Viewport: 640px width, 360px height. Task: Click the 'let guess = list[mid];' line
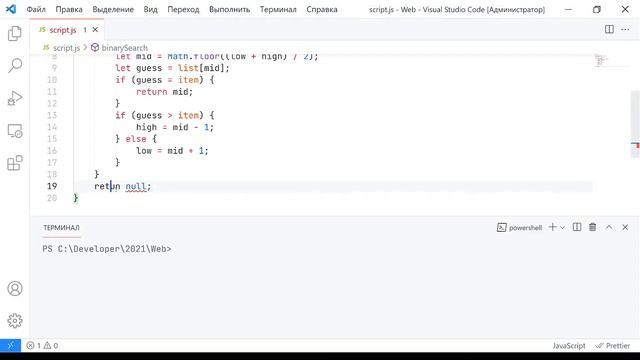pos(172,68)
